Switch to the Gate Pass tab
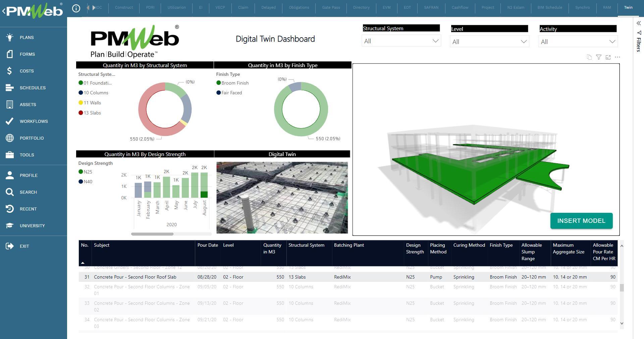The width and height of the screenshot is (644, 339). tap(331, 7)
